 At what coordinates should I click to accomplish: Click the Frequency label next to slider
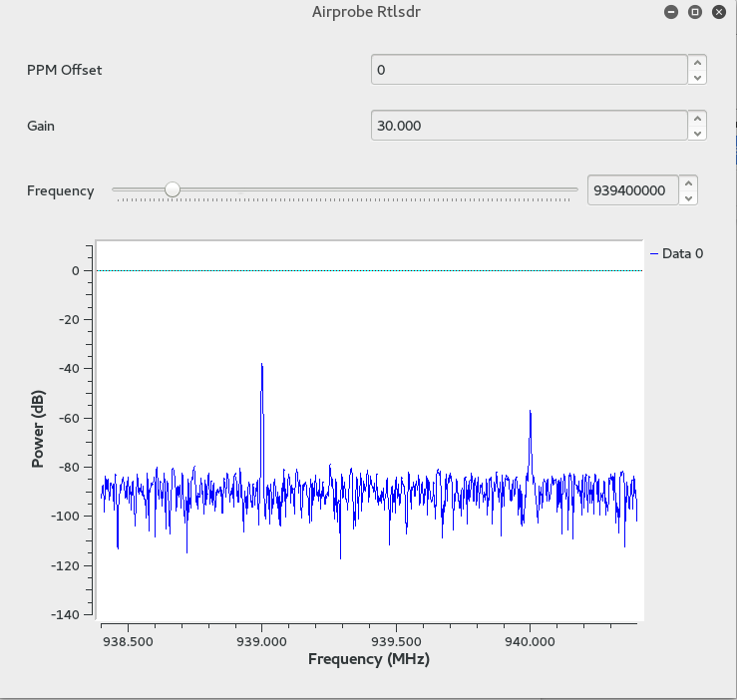(x=61, y=190)
